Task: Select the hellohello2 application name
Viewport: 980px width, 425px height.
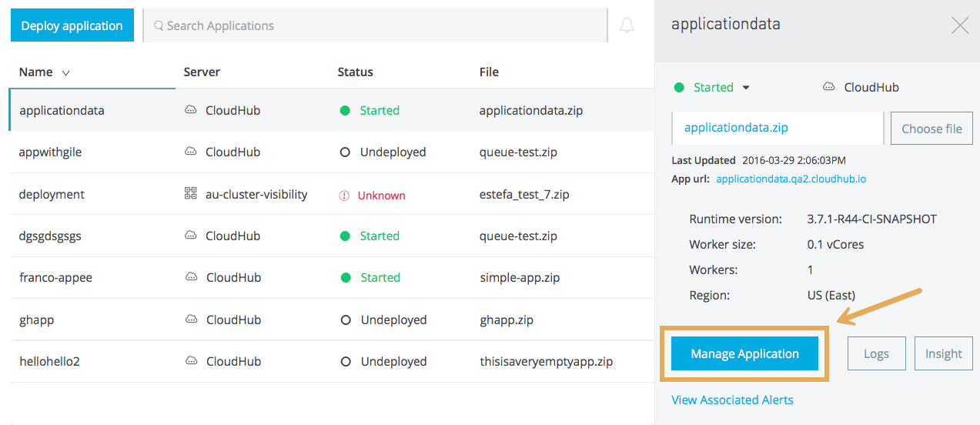Action: 49,361
